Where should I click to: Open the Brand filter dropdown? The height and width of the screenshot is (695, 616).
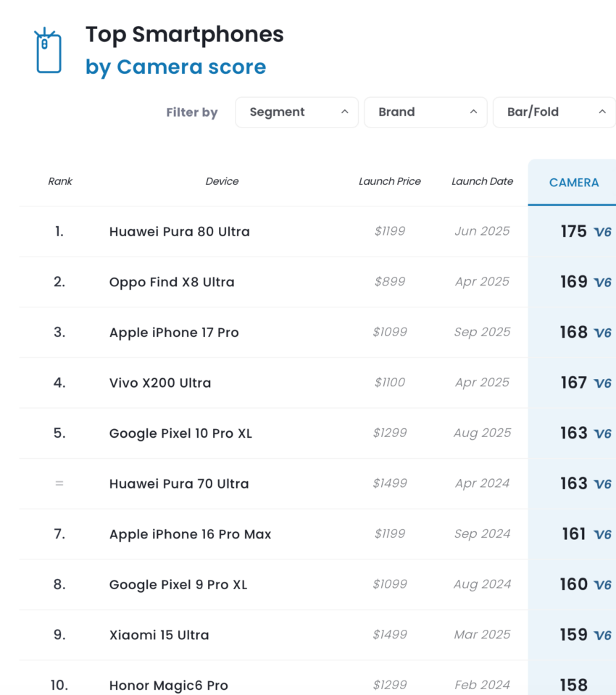[x=425, y=112]
